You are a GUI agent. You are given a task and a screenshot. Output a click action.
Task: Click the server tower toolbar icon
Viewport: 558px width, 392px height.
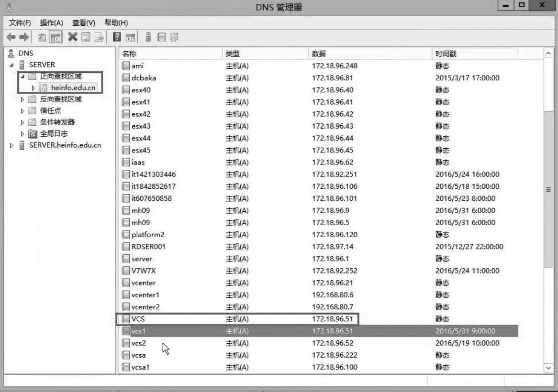[x=148, y=37]
